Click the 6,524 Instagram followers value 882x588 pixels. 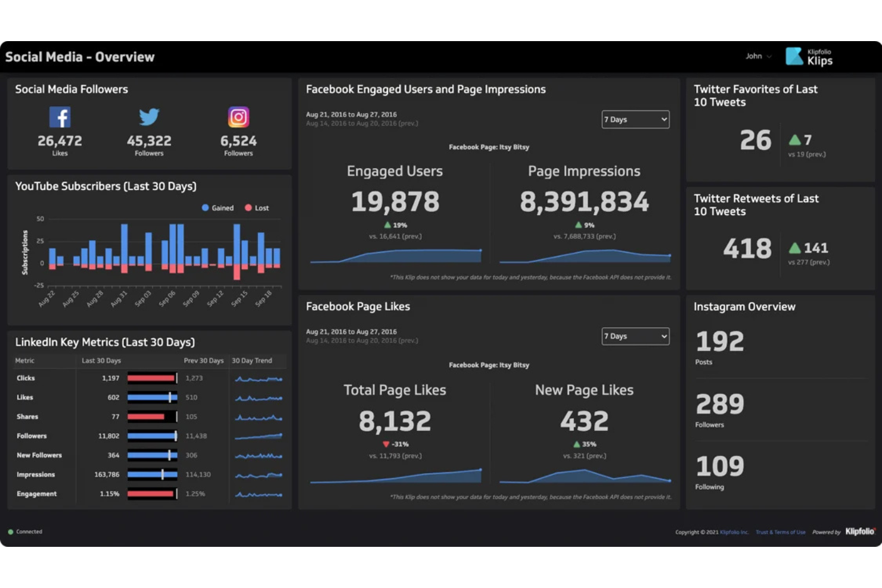pyautogui.click(x=238, y=141)
